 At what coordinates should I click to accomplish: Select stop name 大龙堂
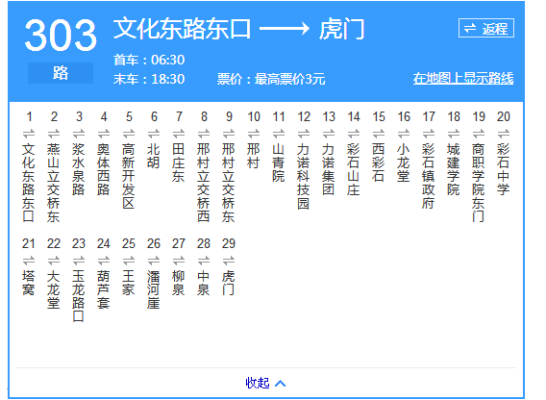click(x=54, y=290)
